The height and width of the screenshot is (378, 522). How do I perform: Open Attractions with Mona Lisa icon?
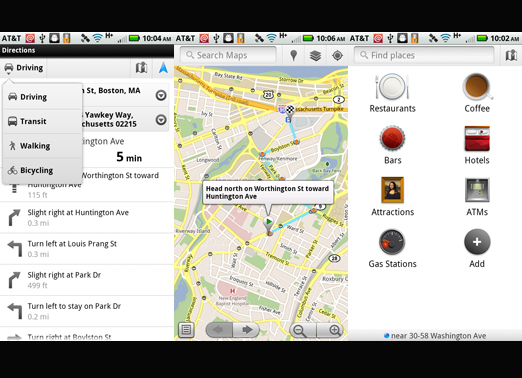pos(392,190)
